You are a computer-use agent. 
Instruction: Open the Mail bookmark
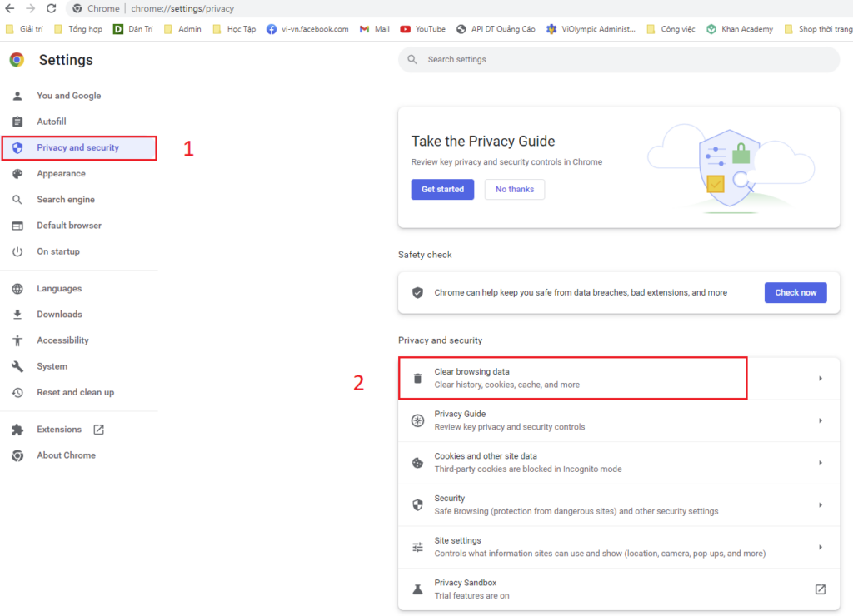[x=375, y=29]
